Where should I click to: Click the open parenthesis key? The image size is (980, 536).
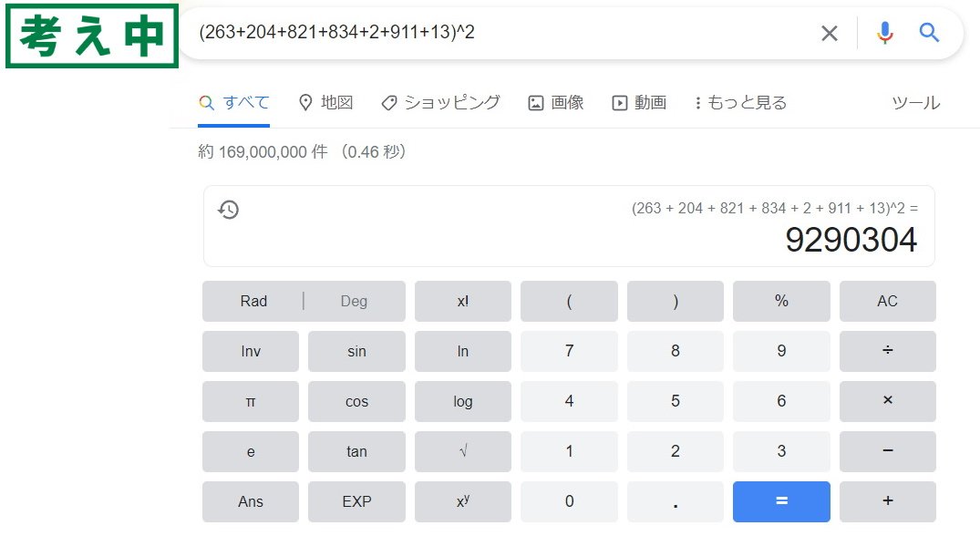(x=569, y=301)
